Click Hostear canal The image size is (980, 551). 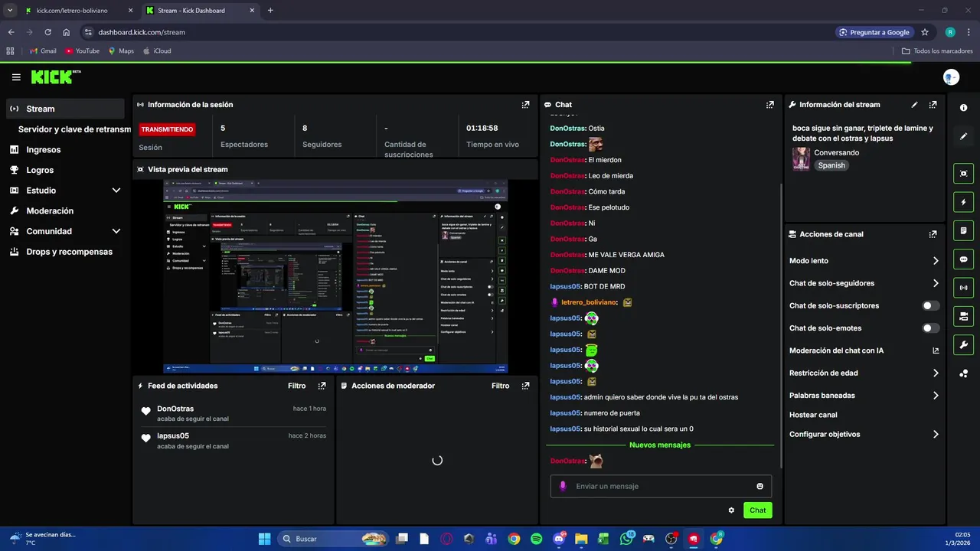[813, 415]
